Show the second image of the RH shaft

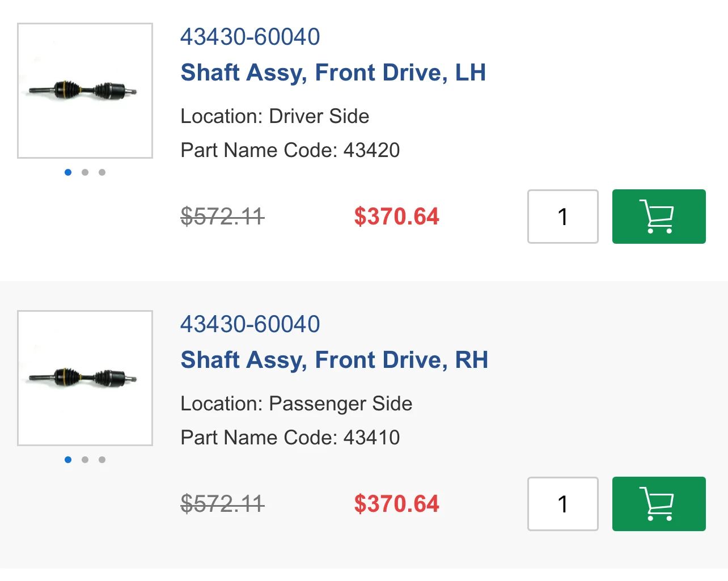85,460
